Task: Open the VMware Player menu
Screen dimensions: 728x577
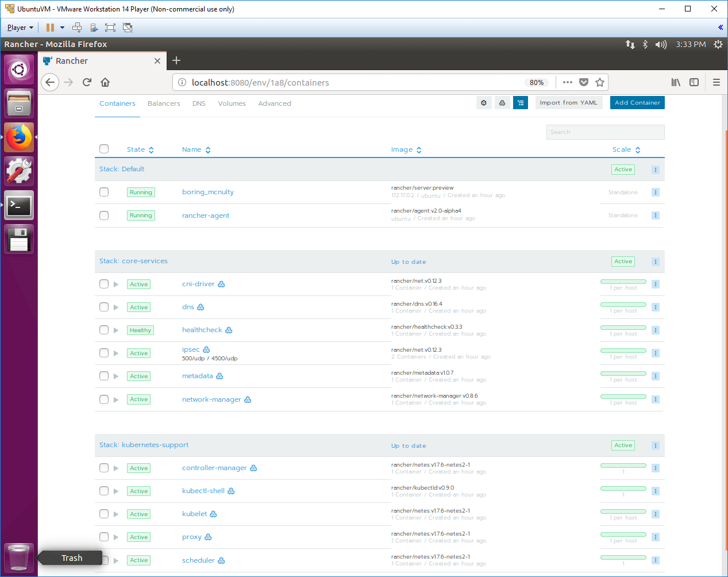Action: [x=20, y=28]
